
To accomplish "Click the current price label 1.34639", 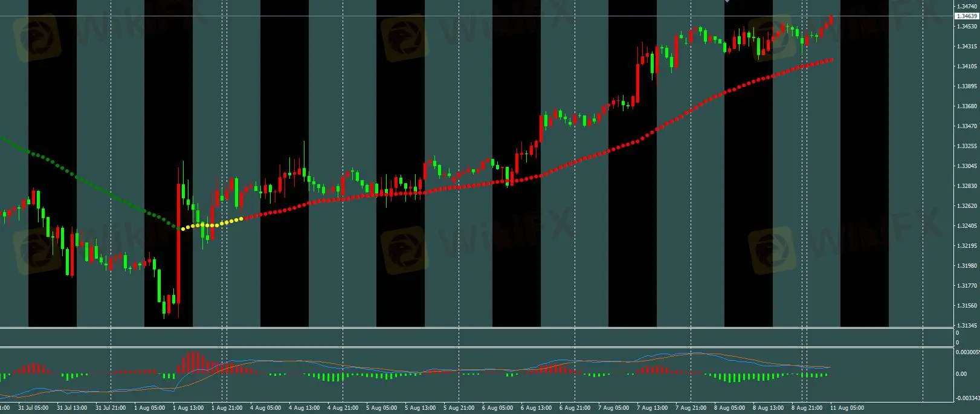I will click(967, 16).
